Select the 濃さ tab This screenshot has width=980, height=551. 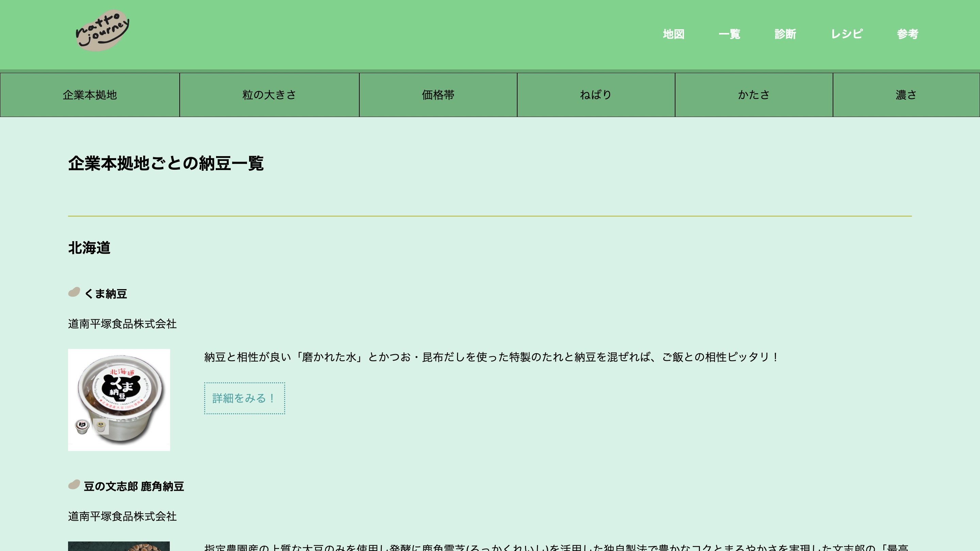[x=906, y=95]
